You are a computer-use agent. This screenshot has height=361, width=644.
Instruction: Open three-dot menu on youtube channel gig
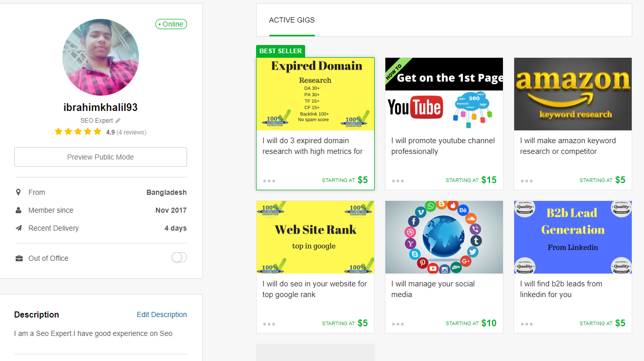click(398, 180)
